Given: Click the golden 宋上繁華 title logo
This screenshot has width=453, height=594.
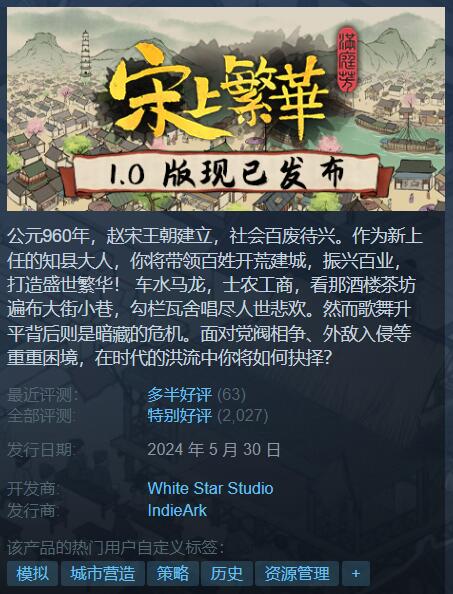Looking at the screenshot, I should pos(218,93).
